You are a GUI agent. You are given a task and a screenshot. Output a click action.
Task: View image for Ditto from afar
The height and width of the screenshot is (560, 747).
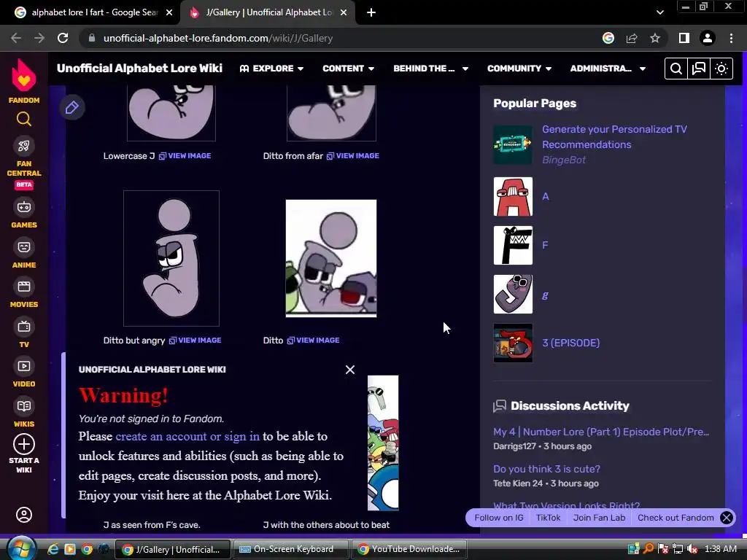353,156
